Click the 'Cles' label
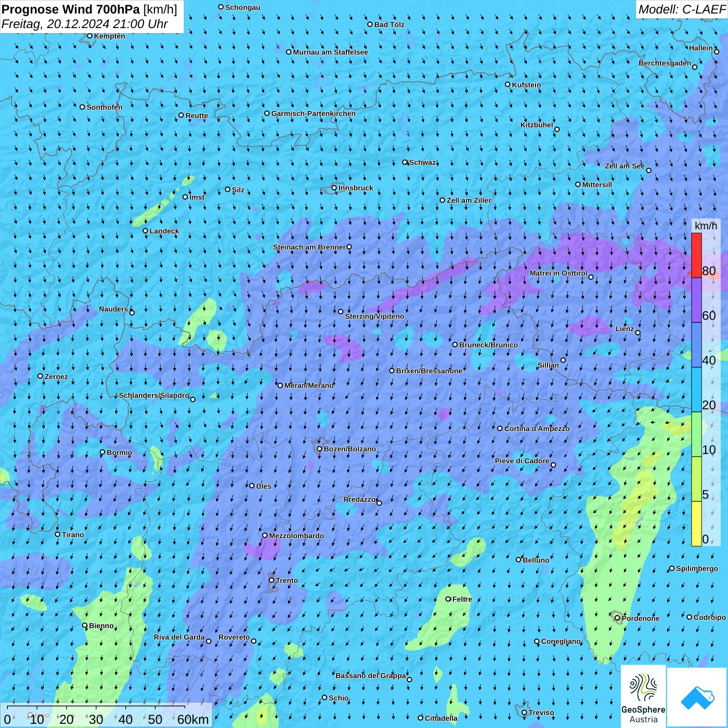Screen dimensions: 728x728 [x=264, y=486]
